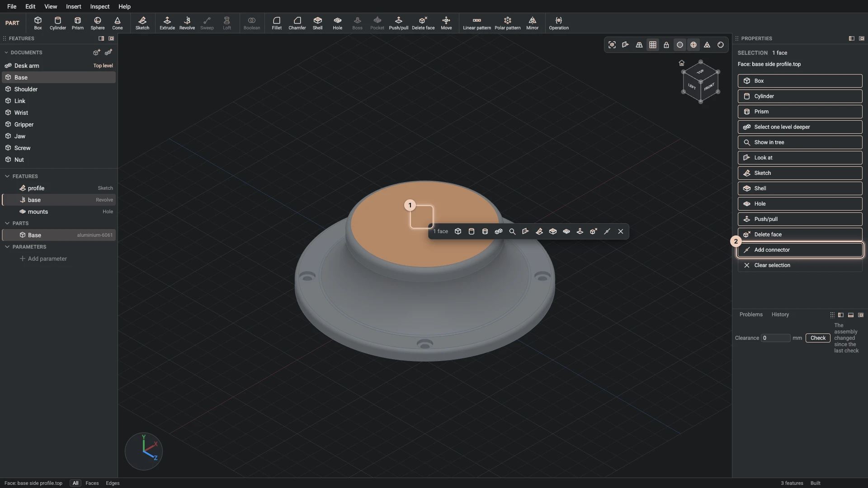This screenshot has height=488, width=868.
Task: Select the Box tool in toolbar
Action: click(38, 23)
